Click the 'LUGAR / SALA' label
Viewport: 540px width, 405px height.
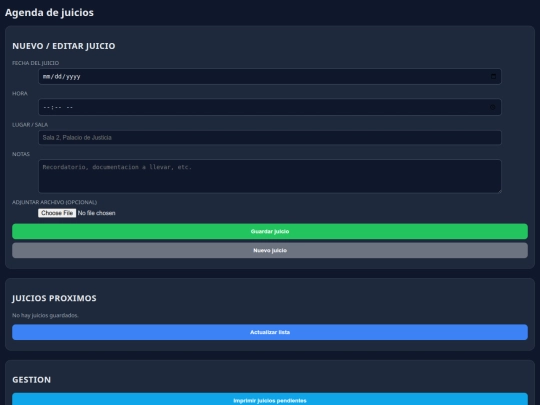click(30, 125)
